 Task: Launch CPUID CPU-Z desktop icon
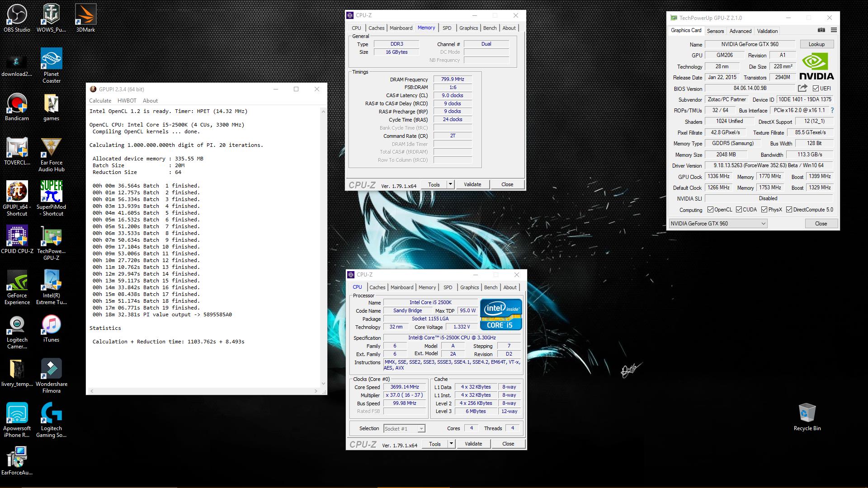(x=17, y=239)
